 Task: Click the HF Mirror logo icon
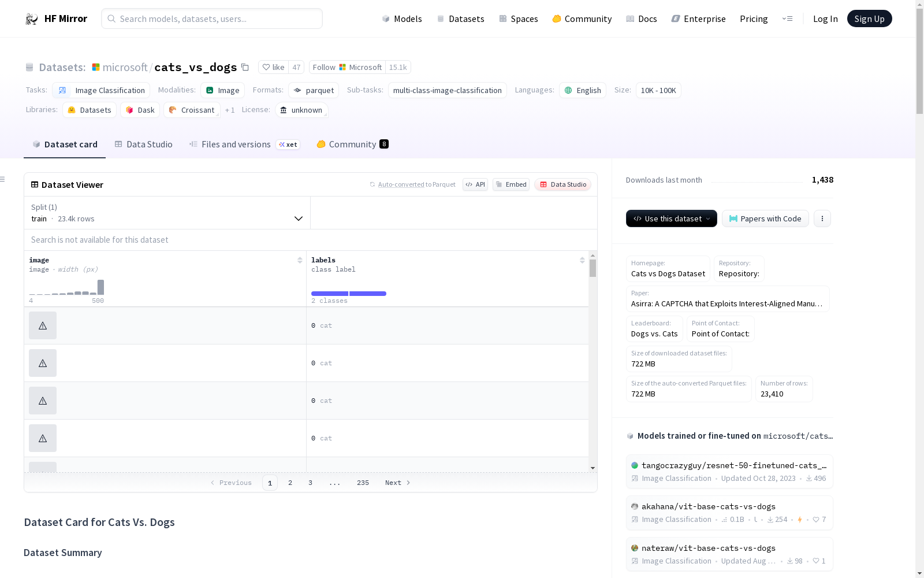pos(32,19)
